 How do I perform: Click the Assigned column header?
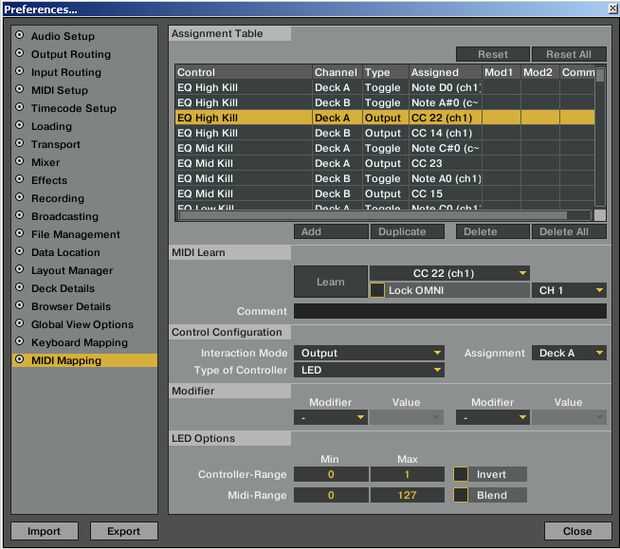pyautogui.click(x=445, y=72)
